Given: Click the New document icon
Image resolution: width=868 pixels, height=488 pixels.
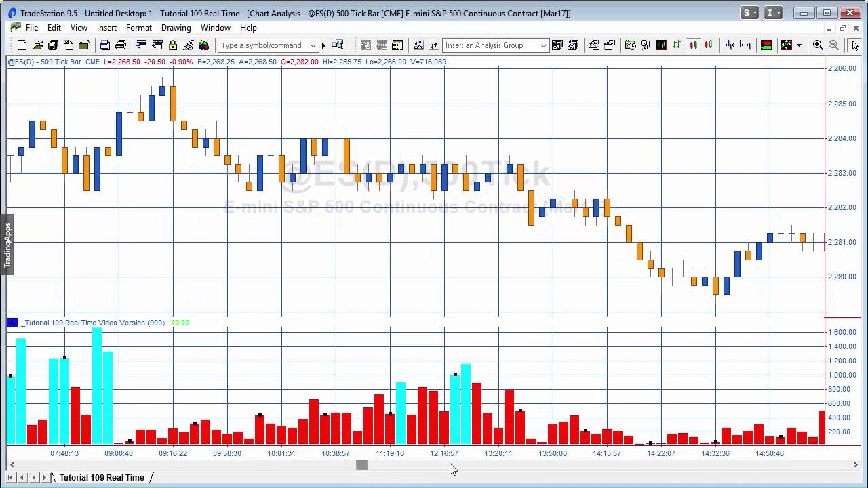Looking at the screenshot, I should (22, 45).
